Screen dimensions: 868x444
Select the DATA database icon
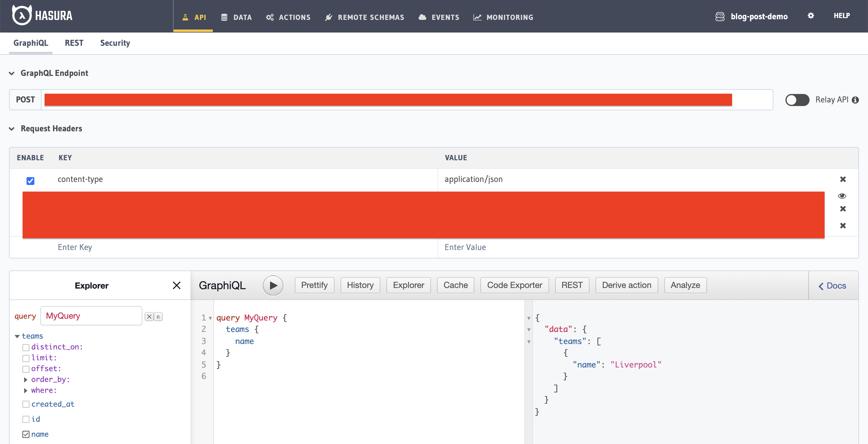225,17
